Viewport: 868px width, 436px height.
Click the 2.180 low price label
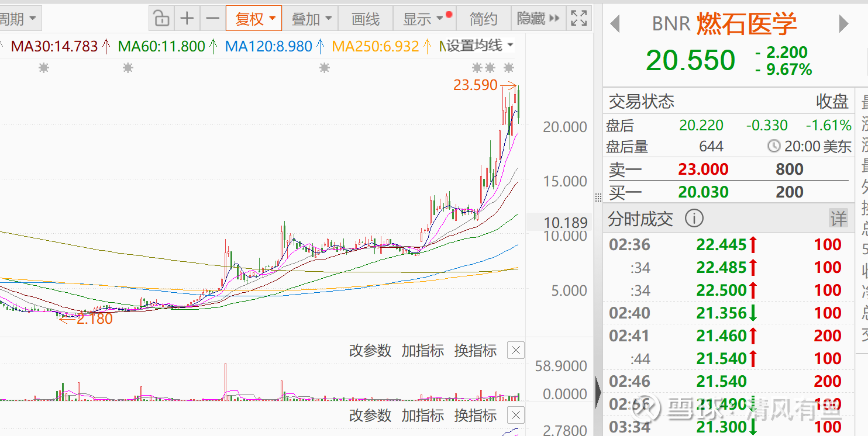95,319
